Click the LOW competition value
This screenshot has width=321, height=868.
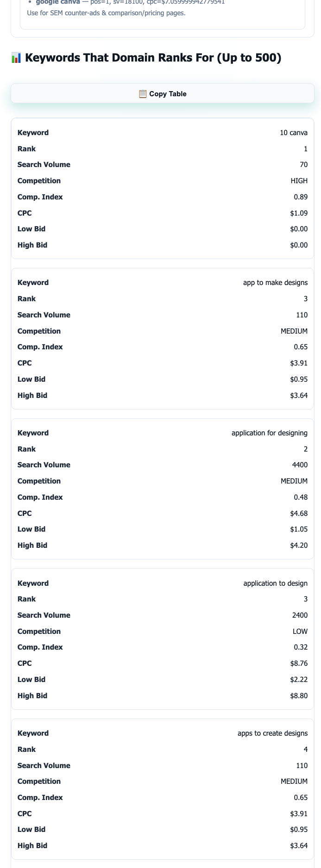pyautogui.click(x=300, y=632)
